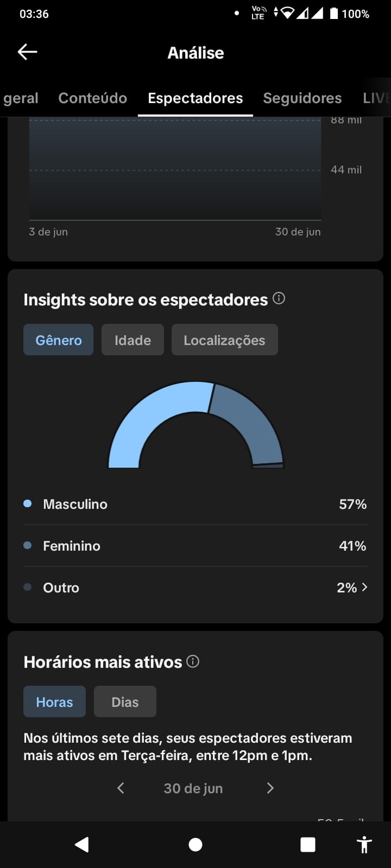Select the Idade filter chip
This screenshot has height=868, width=391.
click(x=133, y=340)
